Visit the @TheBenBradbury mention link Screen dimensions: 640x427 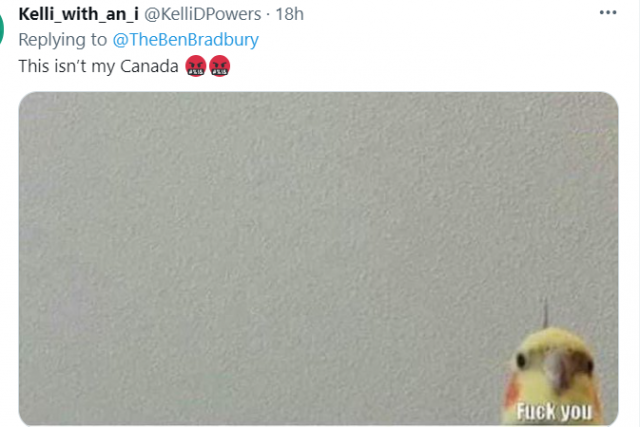(x=185, y=40)
